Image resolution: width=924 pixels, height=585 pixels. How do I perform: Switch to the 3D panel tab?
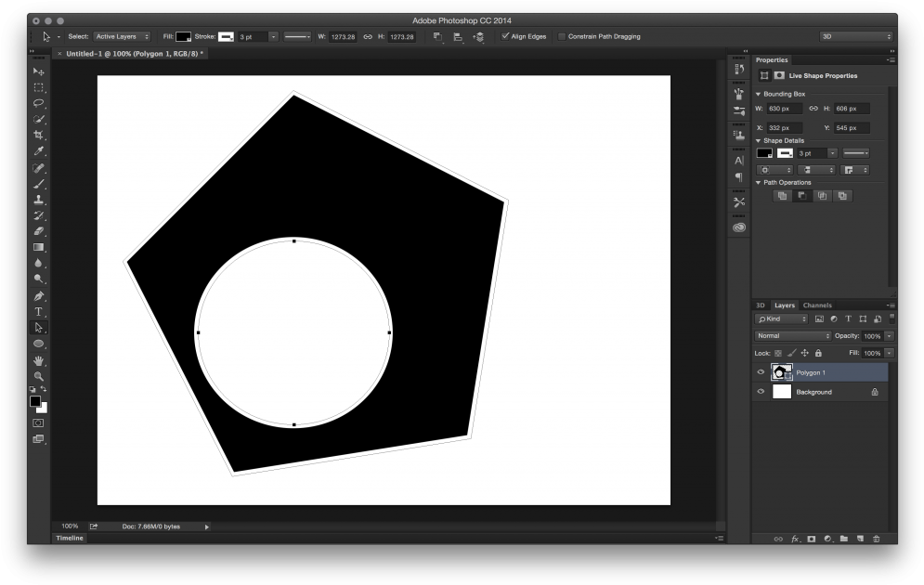[x=761, y=305]
